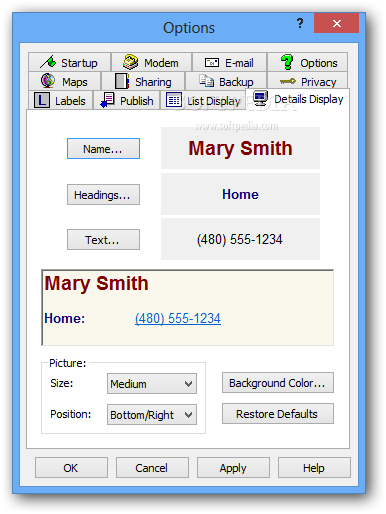Open the picture Size dropdown

click(x=152, y=384)
